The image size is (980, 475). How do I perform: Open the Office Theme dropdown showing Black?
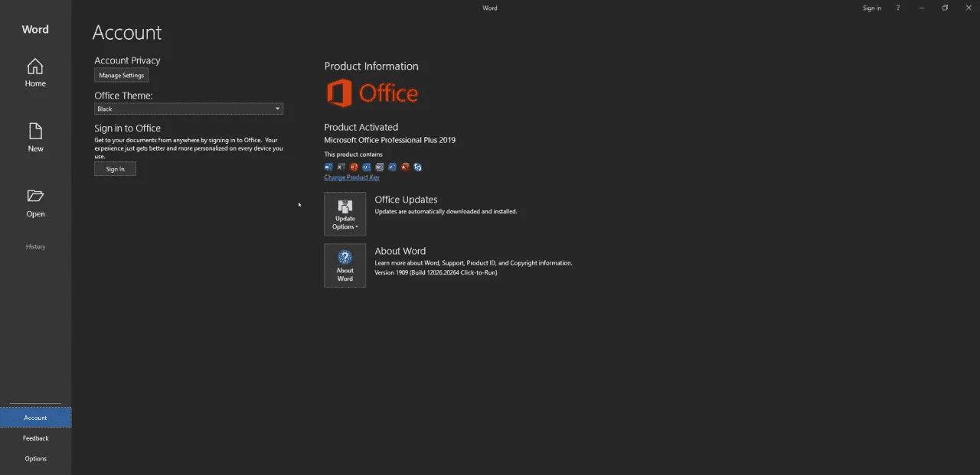(x=188, y=109)
